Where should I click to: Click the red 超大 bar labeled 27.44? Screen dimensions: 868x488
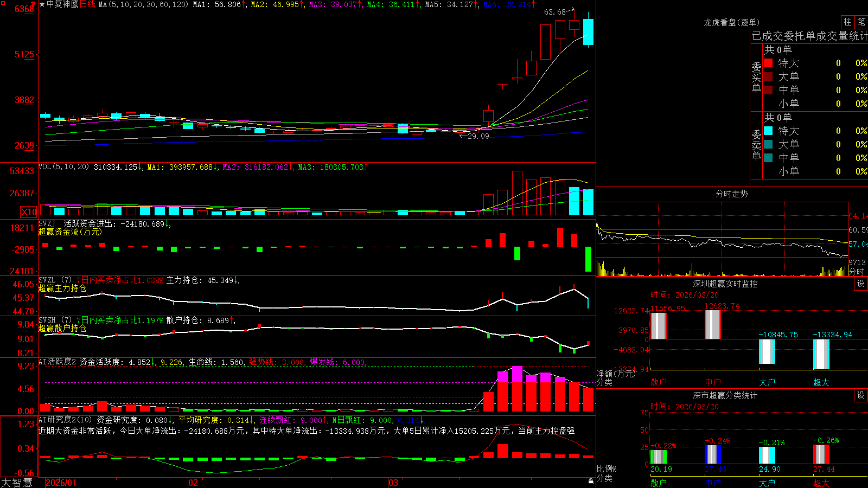coord(821,454)
